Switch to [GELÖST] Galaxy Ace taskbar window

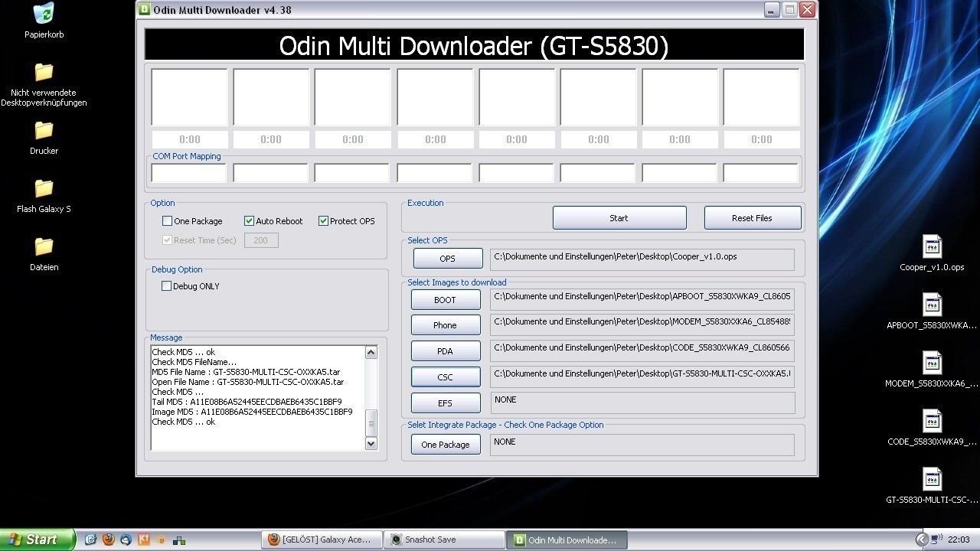pyautogui.click(x=320, y=540)
